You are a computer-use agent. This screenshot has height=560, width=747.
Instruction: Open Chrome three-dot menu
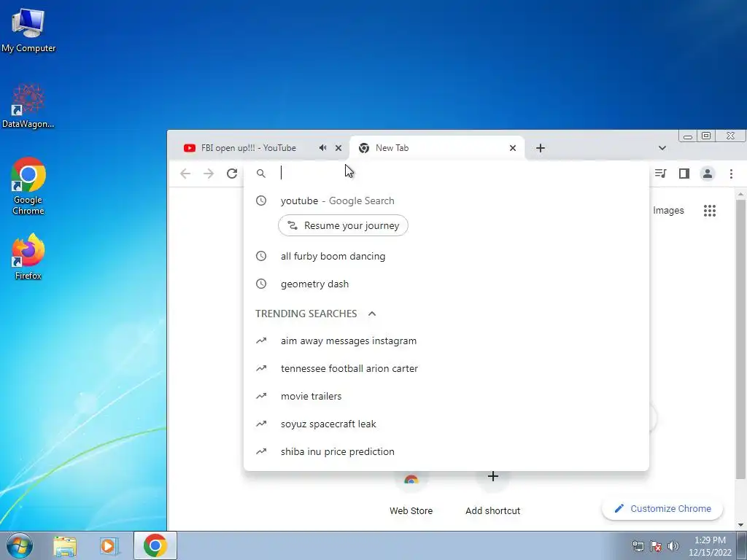coord(731,174)
